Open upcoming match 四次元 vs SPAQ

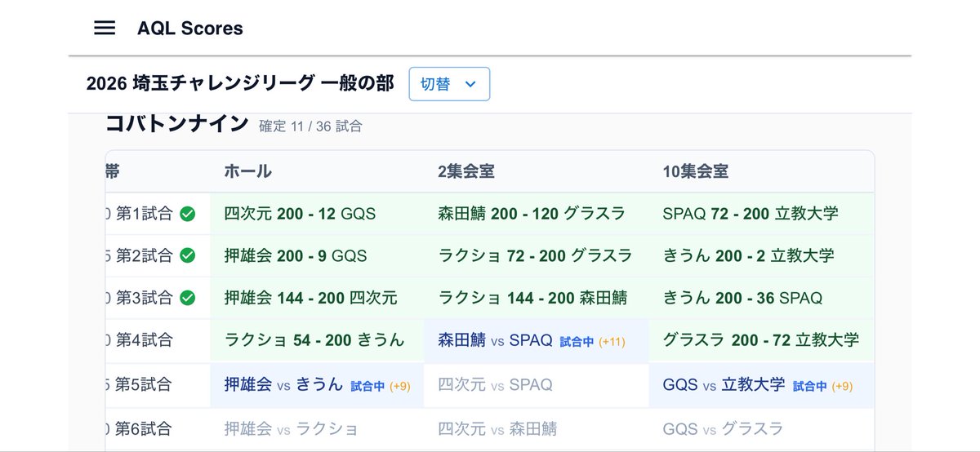537,384
